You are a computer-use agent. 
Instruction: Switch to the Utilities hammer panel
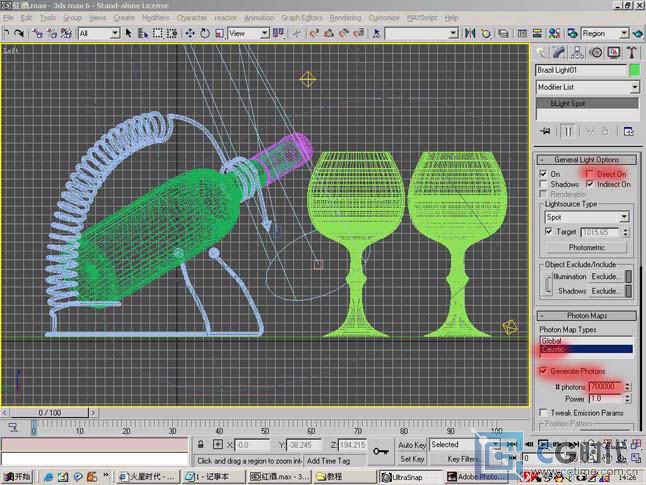pos(632,52)
